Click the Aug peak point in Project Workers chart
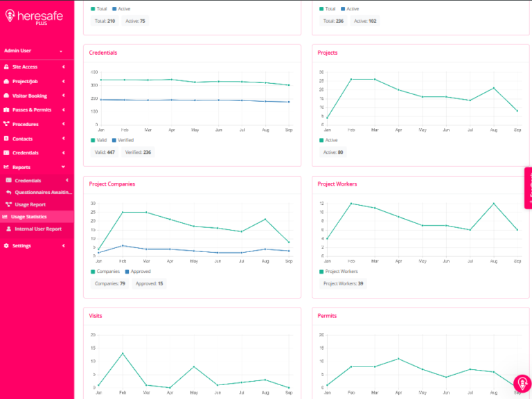 click(494, 204)
